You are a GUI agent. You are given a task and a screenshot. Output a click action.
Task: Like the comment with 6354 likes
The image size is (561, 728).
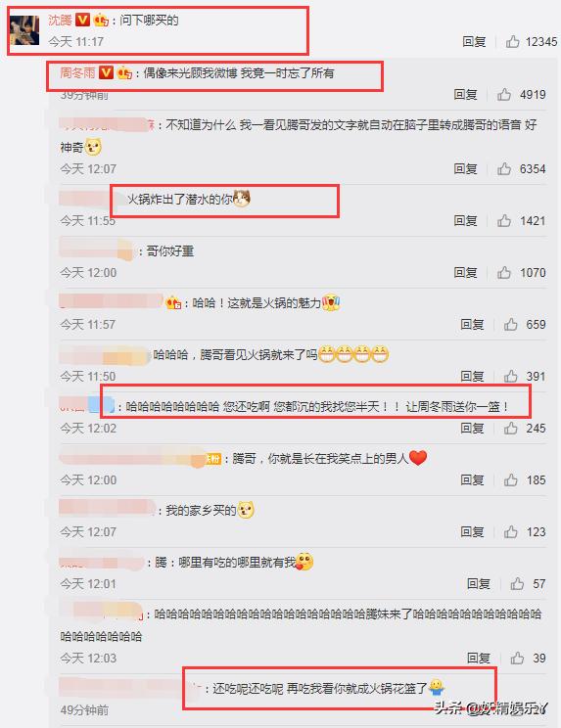click(504, 169)
